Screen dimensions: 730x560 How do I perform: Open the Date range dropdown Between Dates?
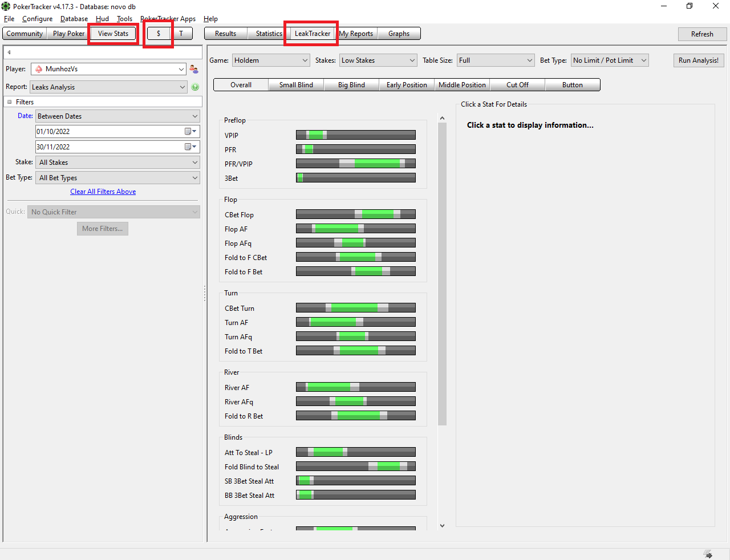coord(117,116)
